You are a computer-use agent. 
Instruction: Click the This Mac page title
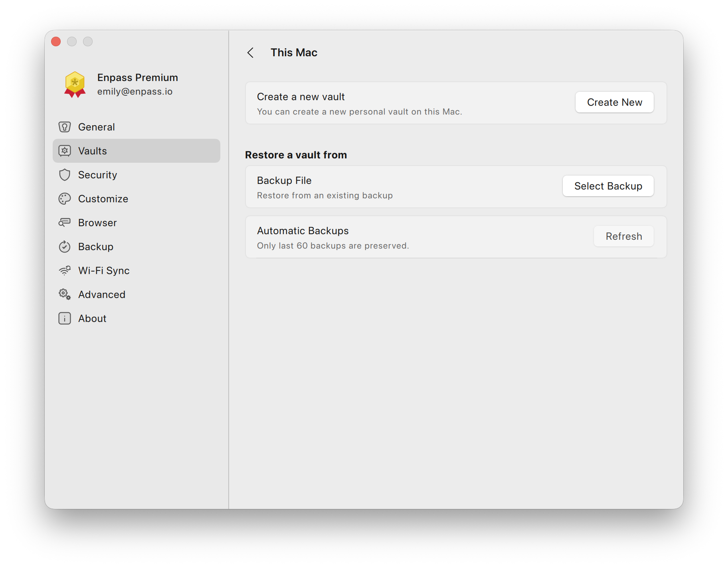point(294,53)
